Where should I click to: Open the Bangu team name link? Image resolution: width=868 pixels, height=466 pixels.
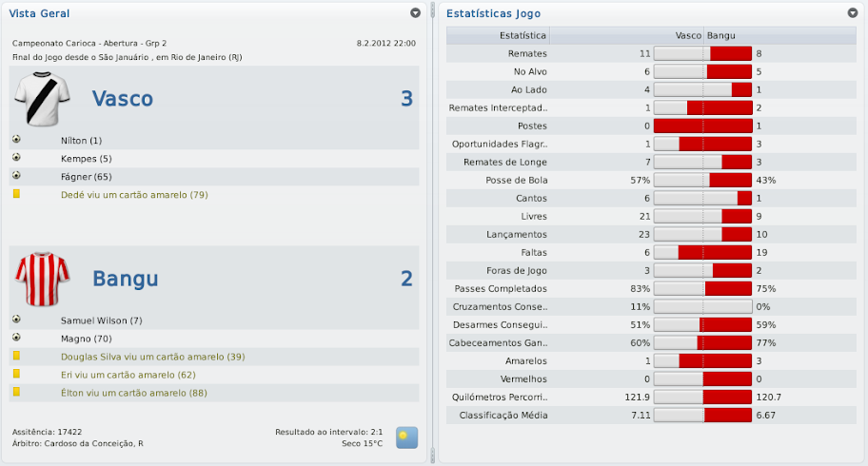[125, 279]
